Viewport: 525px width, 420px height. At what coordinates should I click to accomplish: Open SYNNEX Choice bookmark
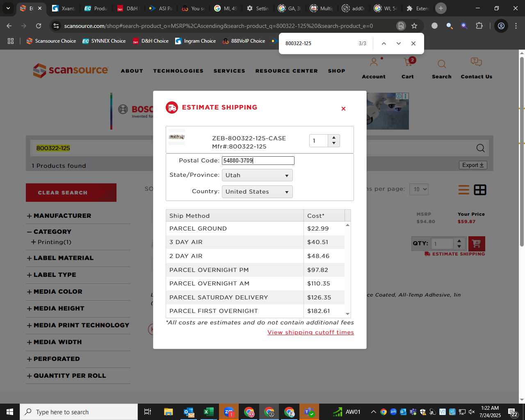point(104,41)
